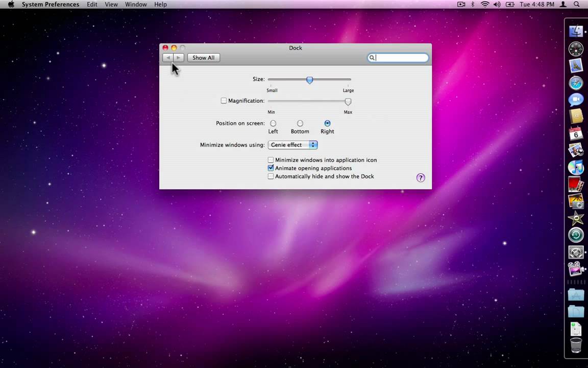Open Time Machine from the Dock
Image resolution: width=588 pixels, height=368 pixels.
coord(576,235)
